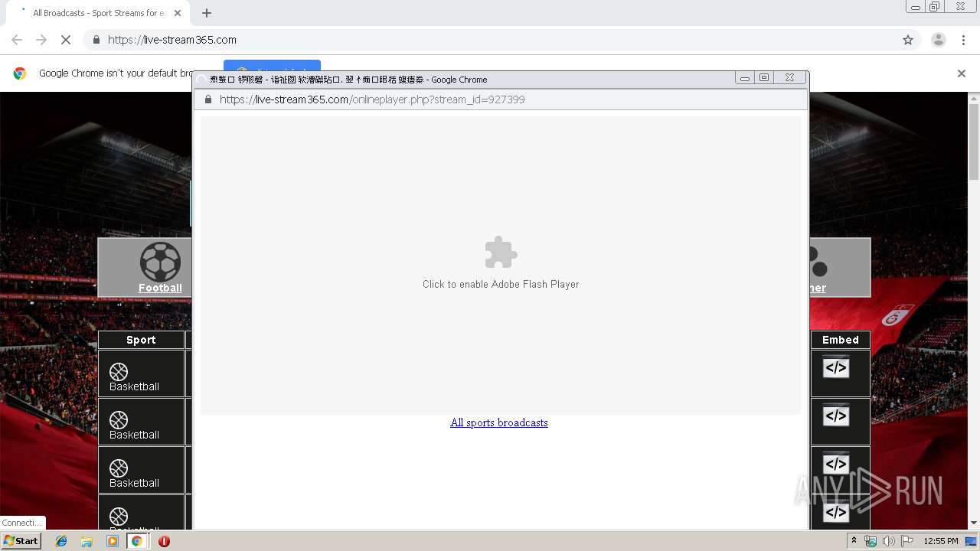Screen dimensions: 980x551
Task: Click the embed code icon in third row
Action: 836,465
